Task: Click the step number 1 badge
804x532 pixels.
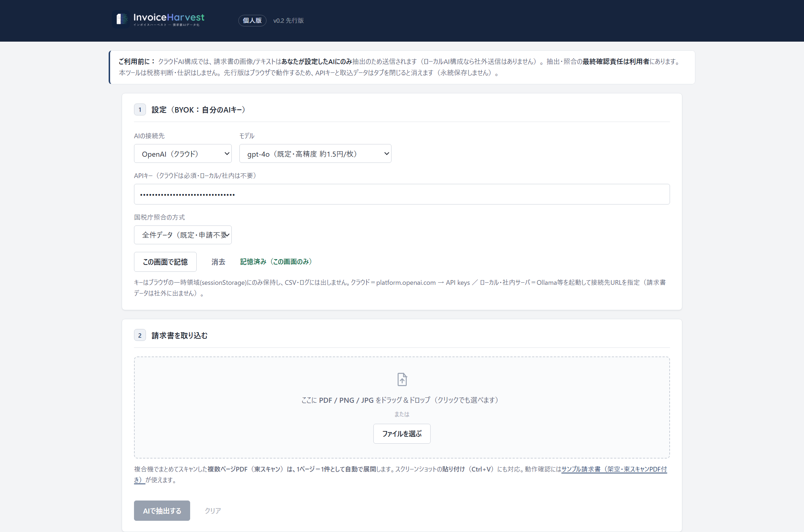Action: (x=140, y=110)
